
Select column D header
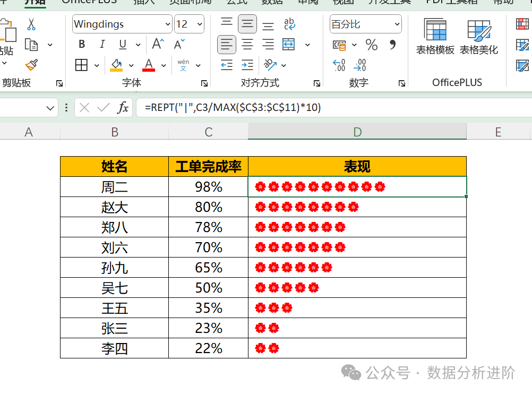[357, 132]
